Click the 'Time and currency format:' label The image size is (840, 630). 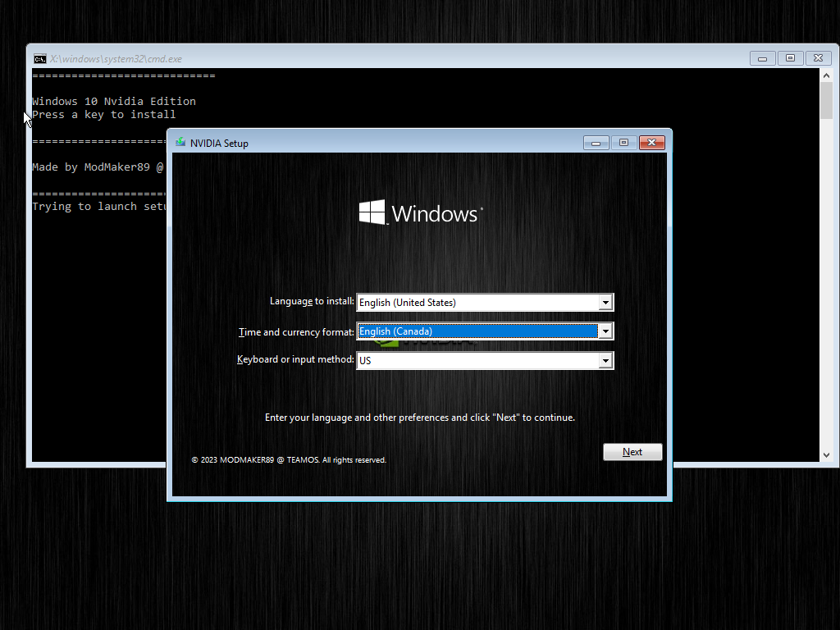pyautogui.click(x=296, y=332)
